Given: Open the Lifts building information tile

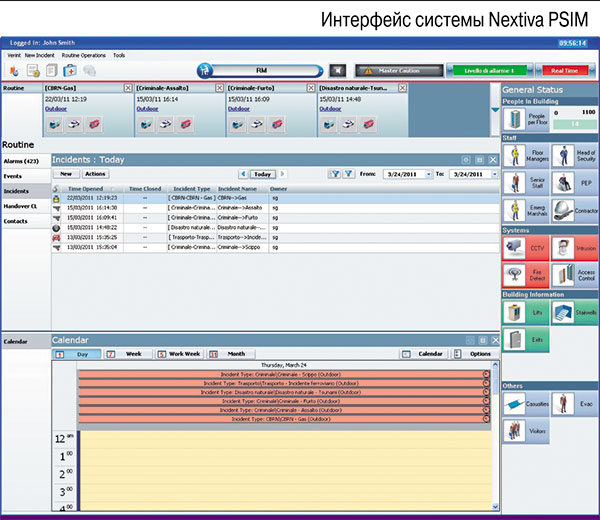Looking at the screenshot, I should point(526,313).
